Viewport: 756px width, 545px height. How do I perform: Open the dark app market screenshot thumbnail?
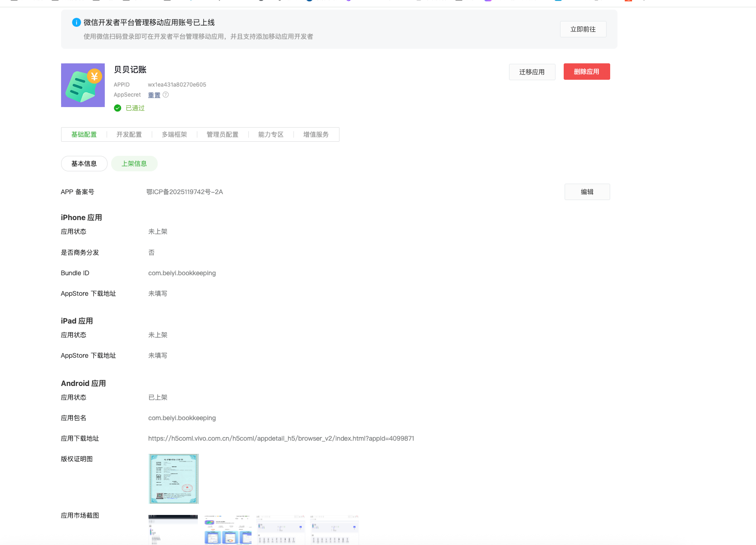[x=173, y=530]
